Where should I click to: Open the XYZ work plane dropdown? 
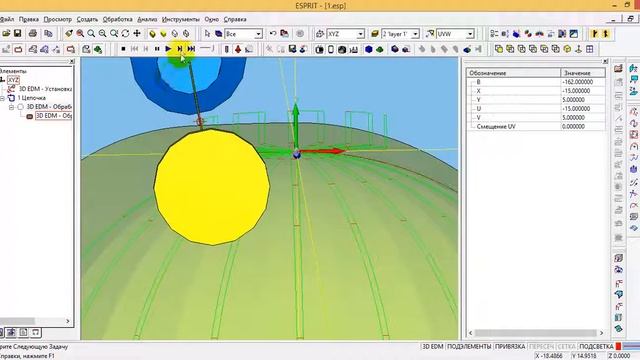click(360, 34)
